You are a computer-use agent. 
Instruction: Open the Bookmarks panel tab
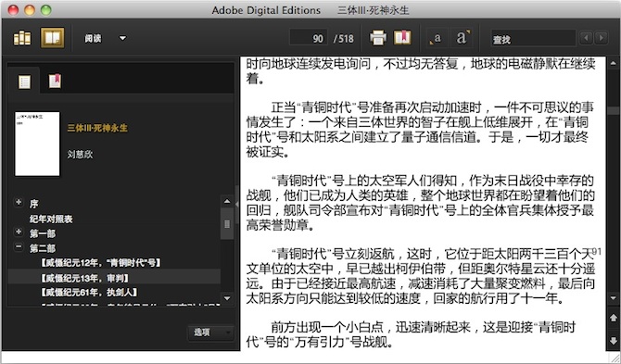(55, 81)
